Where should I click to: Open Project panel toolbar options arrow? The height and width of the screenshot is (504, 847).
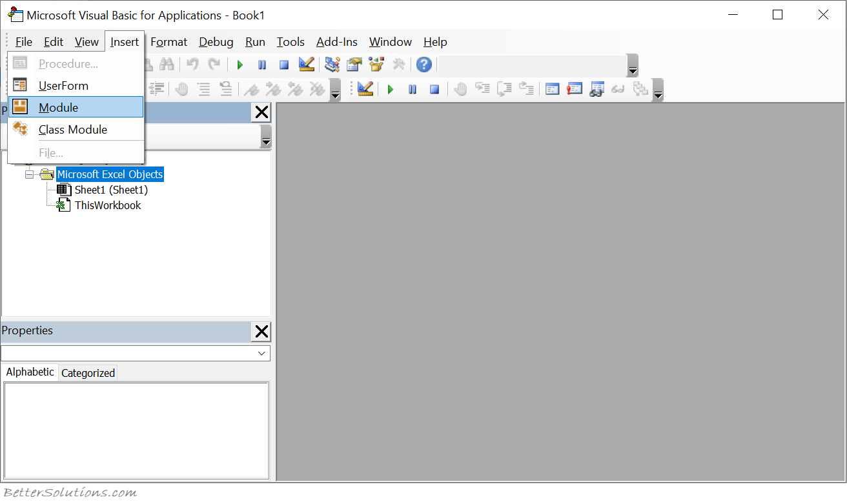[266, 137]
